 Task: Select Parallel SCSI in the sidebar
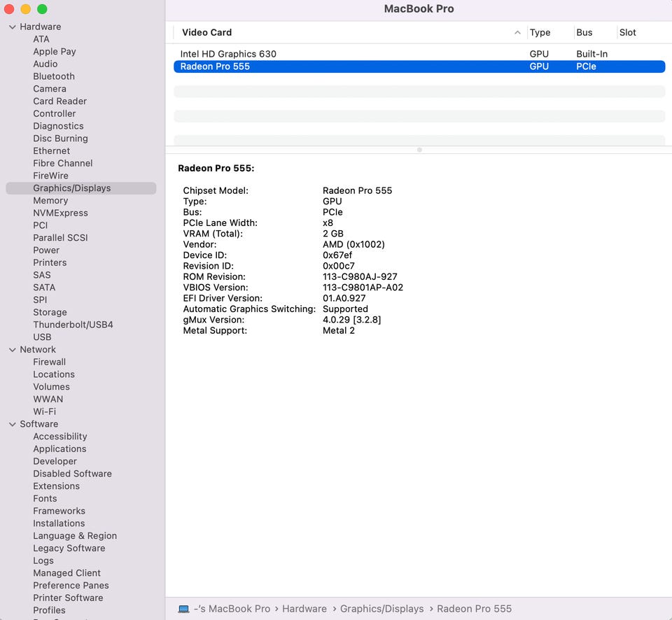[x=60, y=238]
